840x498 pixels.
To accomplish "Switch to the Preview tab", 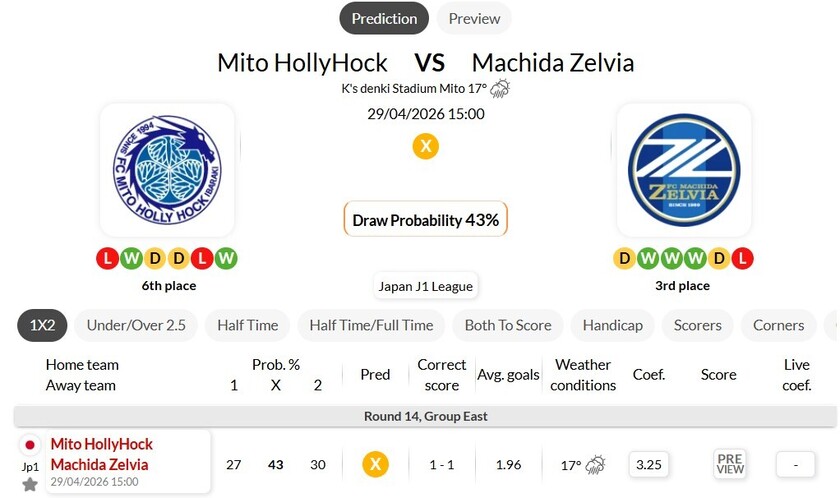I will point(474,18).
